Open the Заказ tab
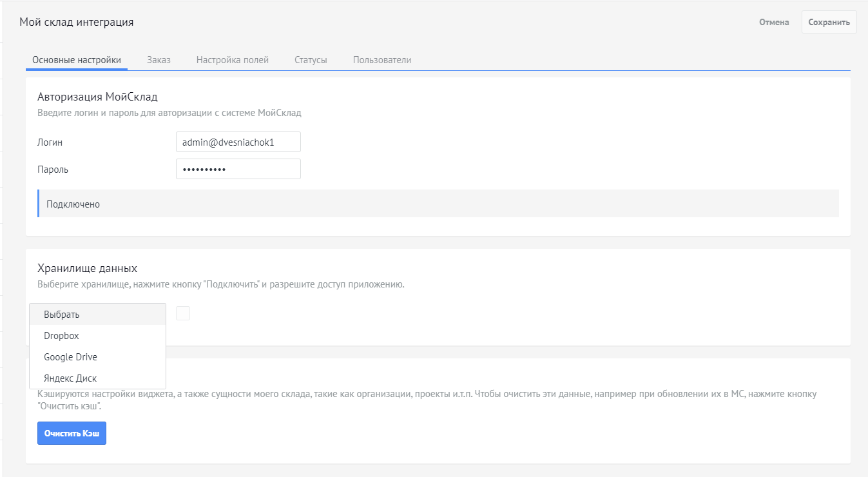 [x=159, y=60]
